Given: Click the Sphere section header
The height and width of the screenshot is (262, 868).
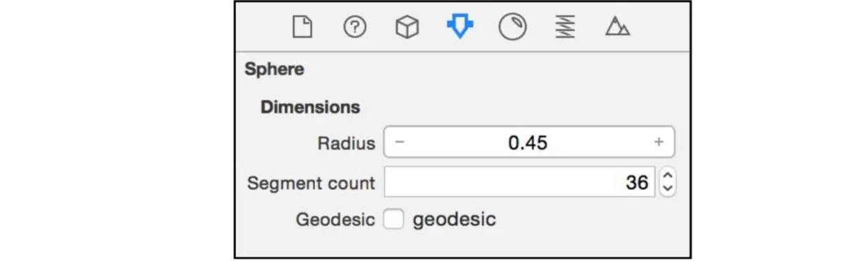Looking at the screenshot, I should [x=274, y=69].
